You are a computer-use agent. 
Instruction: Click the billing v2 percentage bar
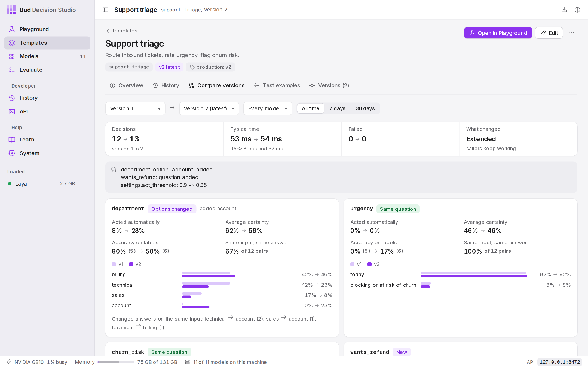209,276
